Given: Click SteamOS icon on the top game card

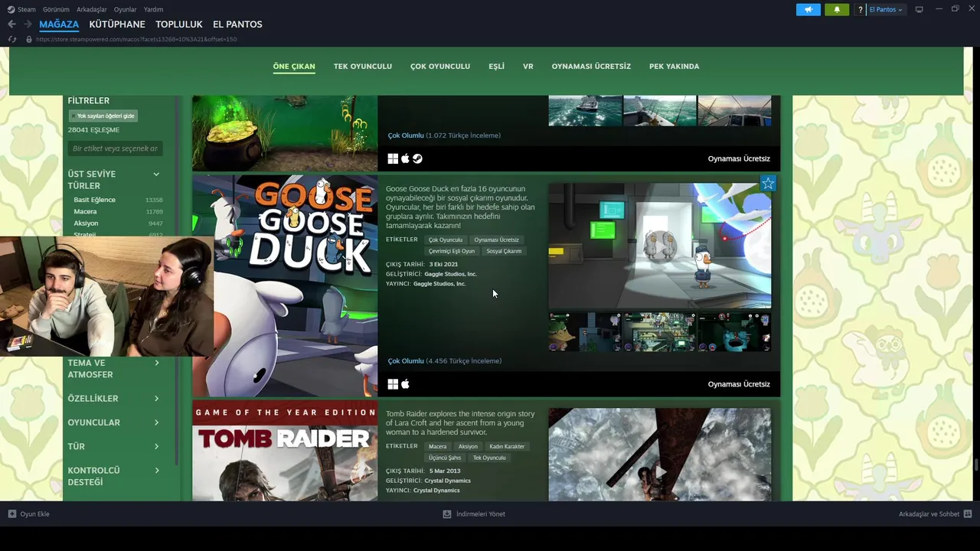Looking at the screenshot, I should tap(417, 158).
